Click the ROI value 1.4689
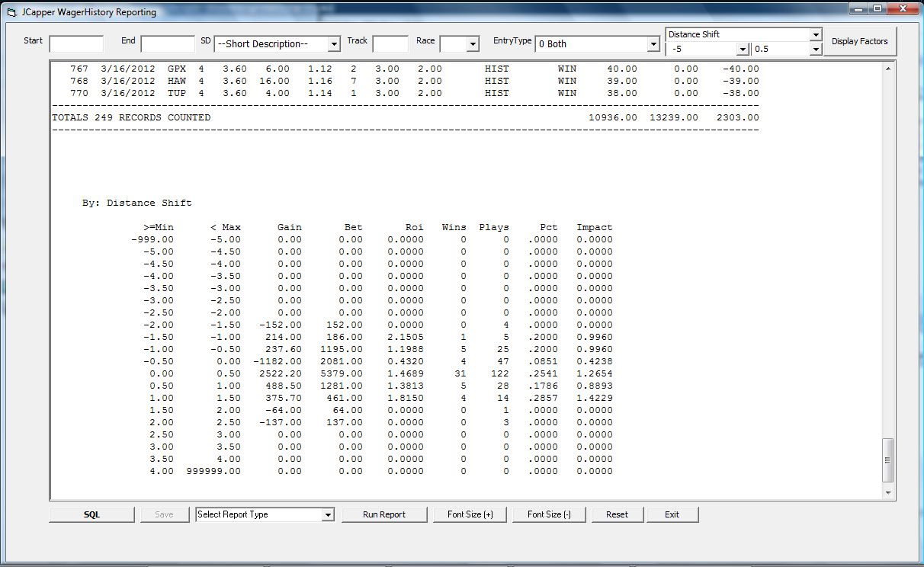924x567 pixels. (x=406, y=373)
